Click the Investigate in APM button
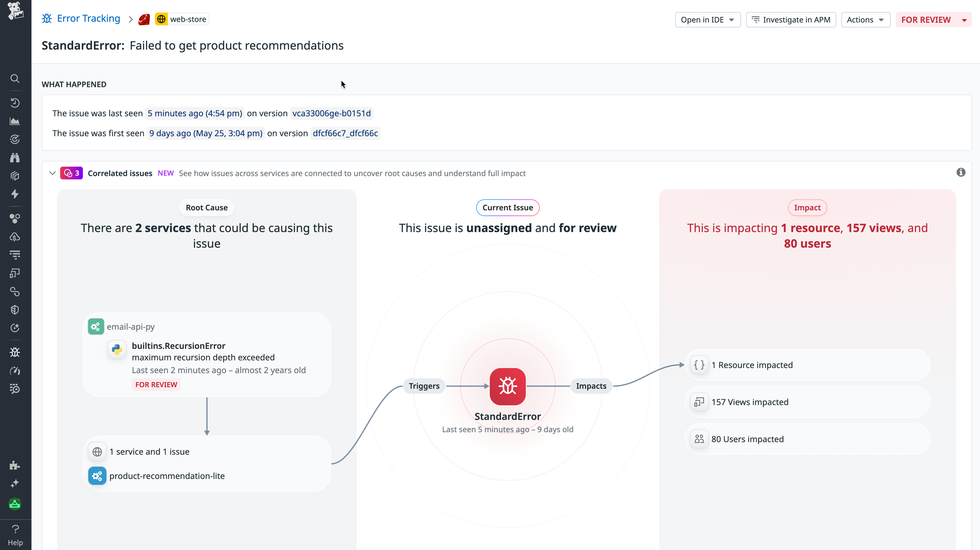The image size is (980, 550). coord(791,19)
